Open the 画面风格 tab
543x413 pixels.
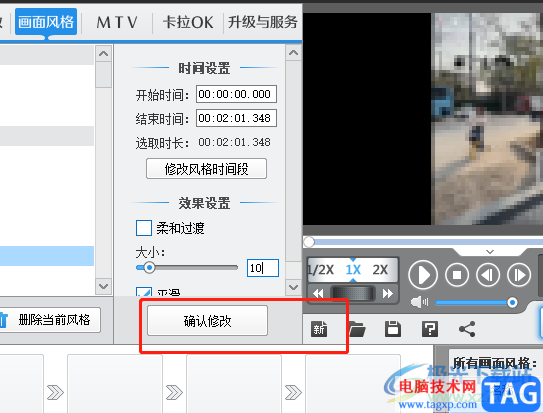pyautogui.click(x=46, y=22)
